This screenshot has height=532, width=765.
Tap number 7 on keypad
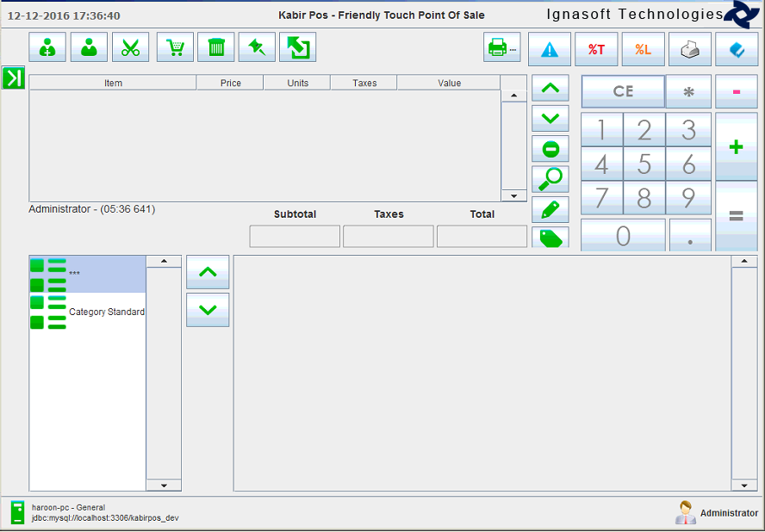[601, 198]
